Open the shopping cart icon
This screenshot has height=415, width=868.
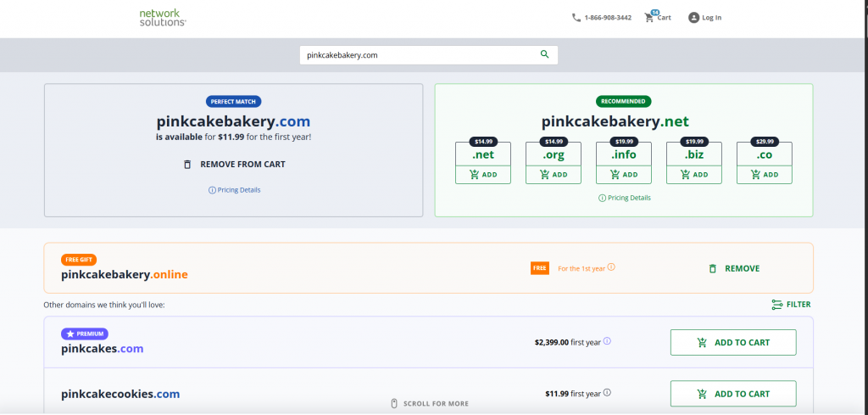pyautogui.click(x=648, y=18)
